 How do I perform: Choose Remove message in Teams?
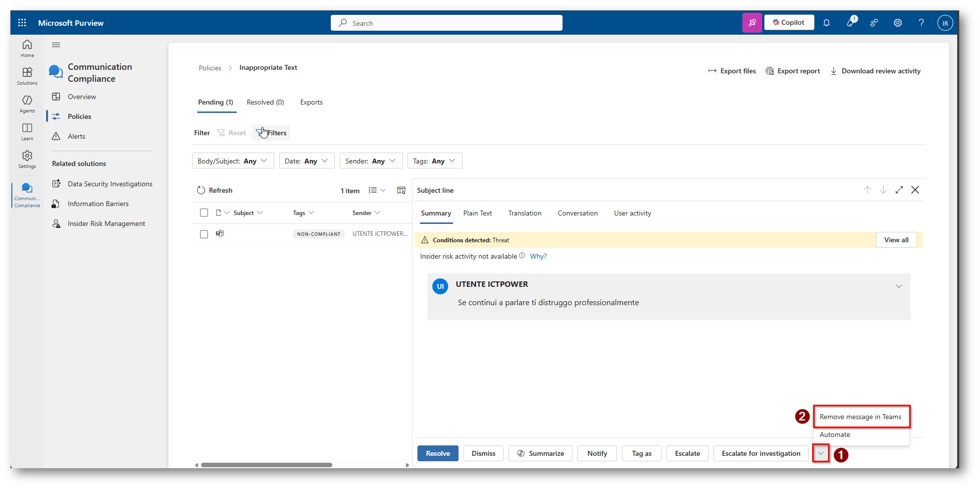pos(860,417)
